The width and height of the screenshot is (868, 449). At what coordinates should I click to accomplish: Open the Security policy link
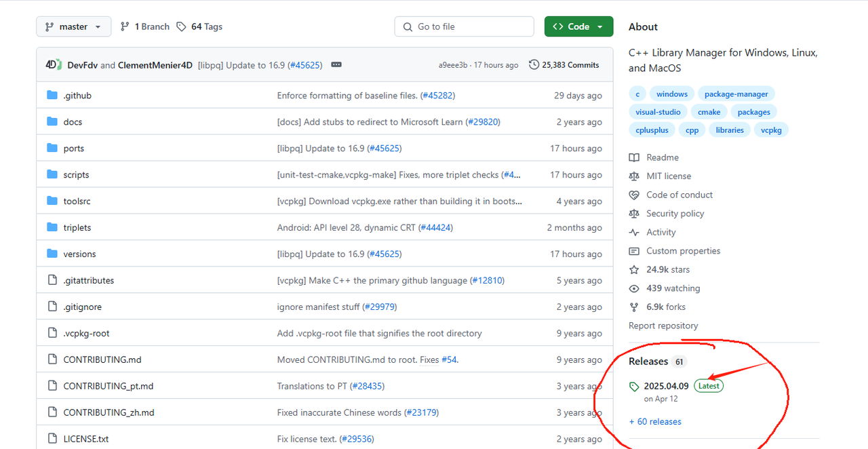click(x=675, y=214)
